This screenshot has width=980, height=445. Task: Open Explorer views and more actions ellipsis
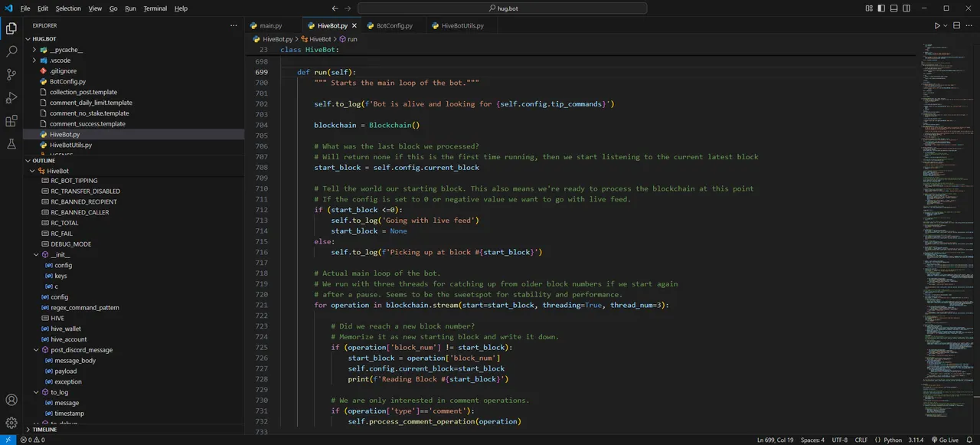pyautogui.click(x=234, y=25)
